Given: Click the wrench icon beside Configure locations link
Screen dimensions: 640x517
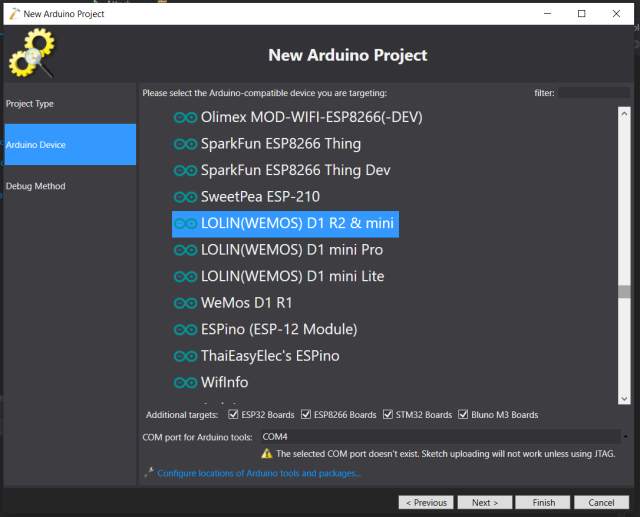Looking at the screenshot, I should point(149,473).
